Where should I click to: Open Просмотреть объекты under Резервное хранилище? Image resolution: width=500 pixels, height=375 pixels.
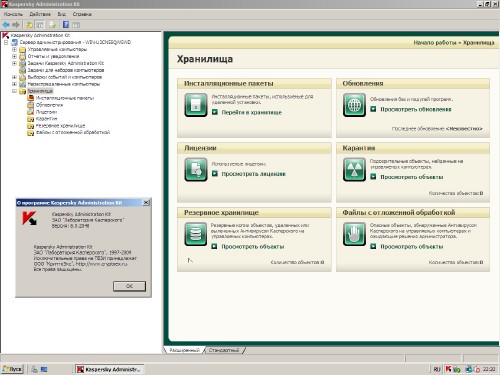253,247
